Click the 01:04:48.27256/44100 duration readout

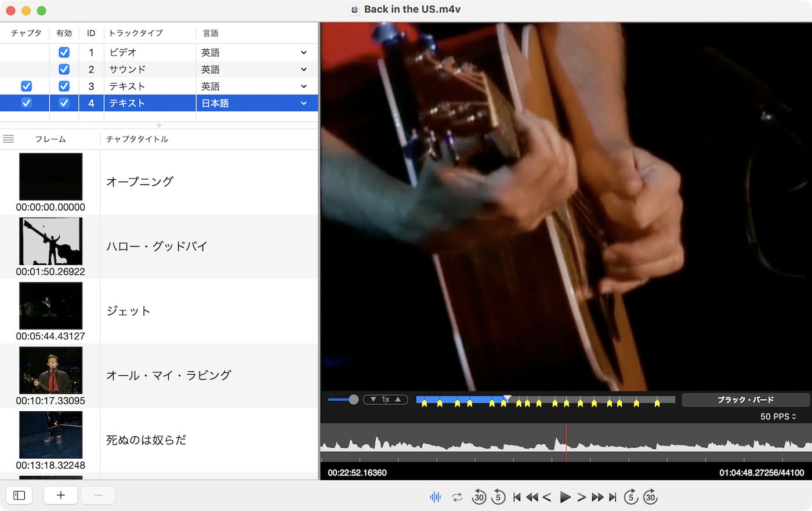coord(762,473)
